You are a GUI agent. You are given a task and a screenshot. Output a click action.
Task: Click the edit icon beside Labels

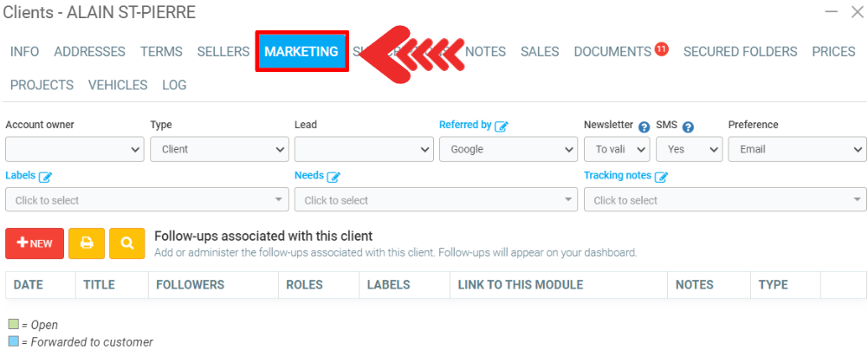tap(46, 176)
